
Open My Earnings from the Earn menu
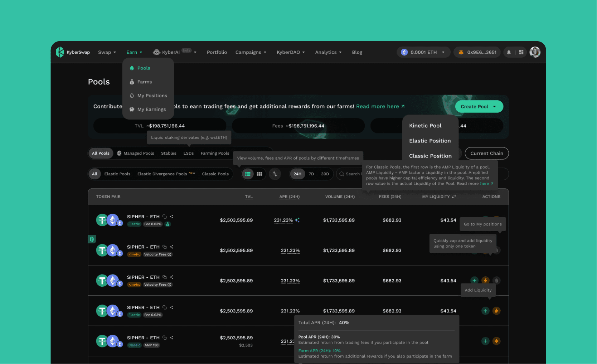[x=148, y=110]
